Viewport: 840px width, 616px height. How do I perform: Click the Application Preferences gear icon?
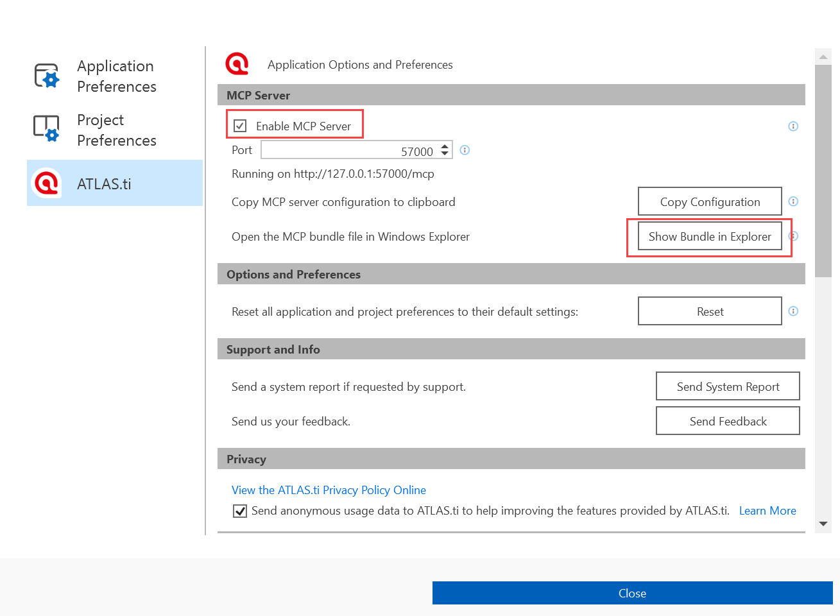[47, 76]
